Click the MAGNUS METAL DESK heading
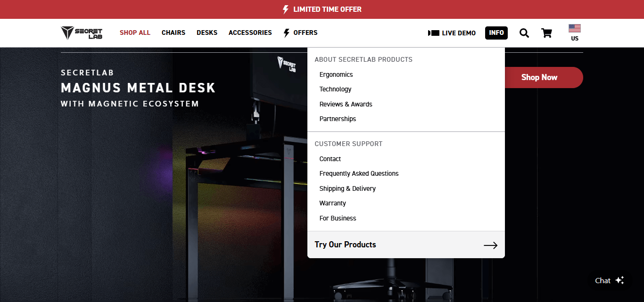 (x=138, y=88)
